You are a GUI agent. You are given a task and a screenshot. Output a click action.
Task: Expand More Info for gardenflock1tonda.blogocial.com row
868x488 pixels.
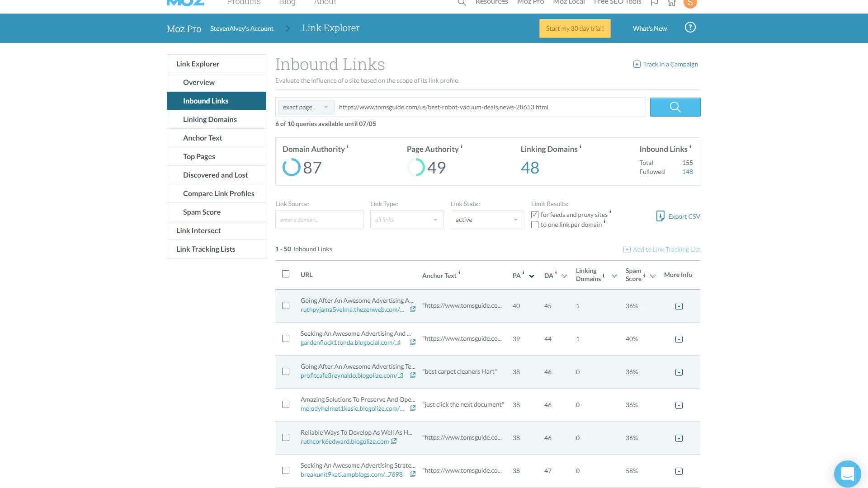(x=679, y=339)
